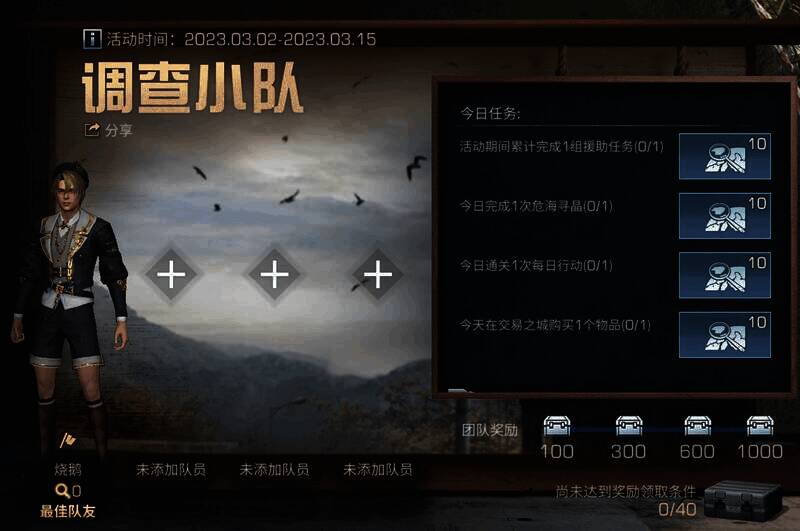Open the 100-point team reward chest
Viewport: 800px width, 531px height.
[x=557, y=425]
